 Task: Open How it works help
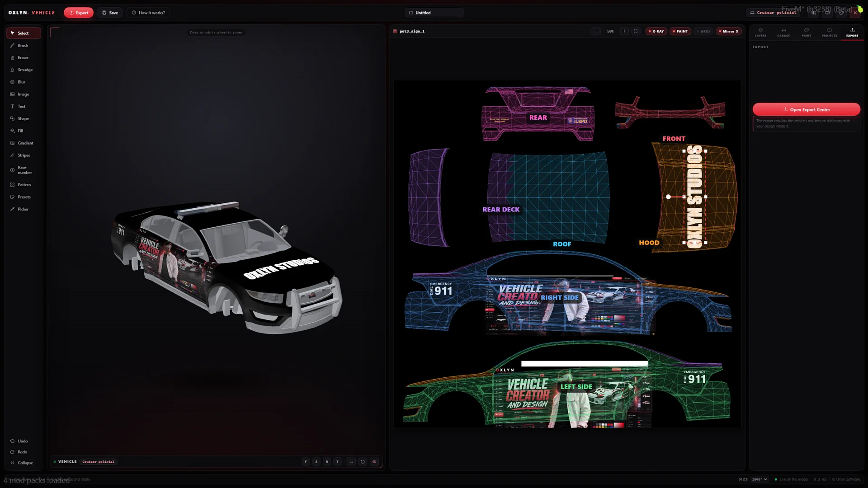point(148,13)
